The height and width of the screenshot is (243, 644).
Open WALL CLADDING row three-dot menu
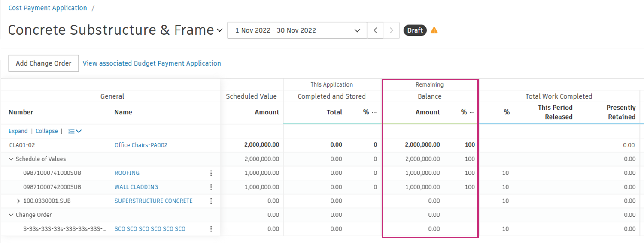pyautogui.click(x=211, y=187)
